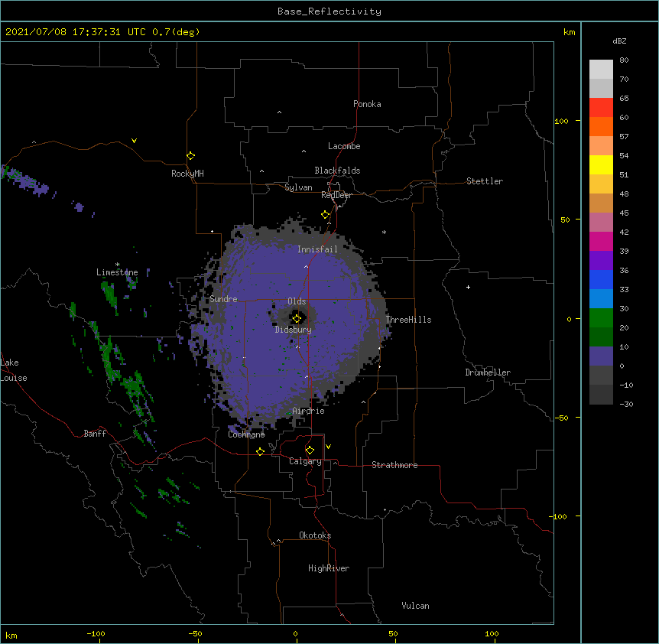Click the Drumheller label
The width and height of the screenshot is (659, 644).
point(488,372)
